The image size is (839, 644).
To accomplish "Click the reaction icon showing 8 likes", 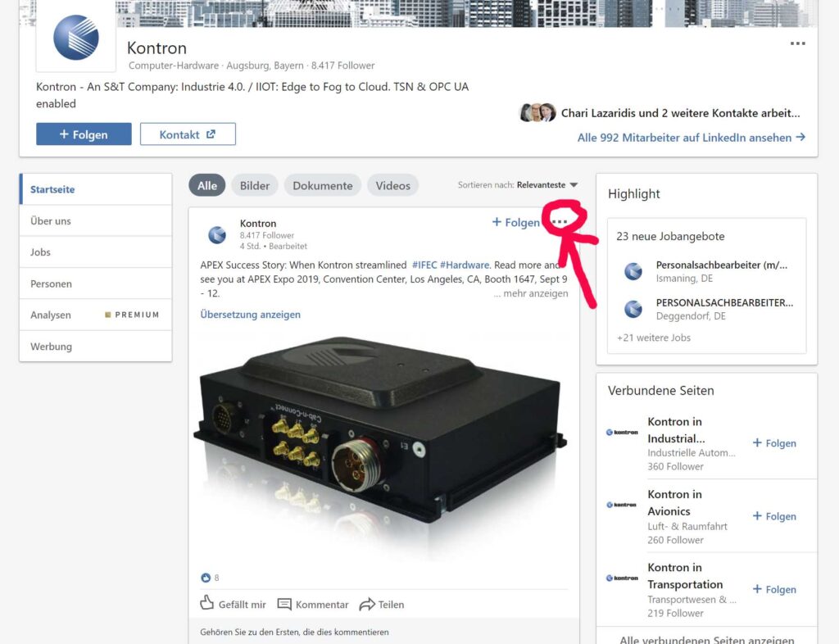I will (x=206, y=578).
